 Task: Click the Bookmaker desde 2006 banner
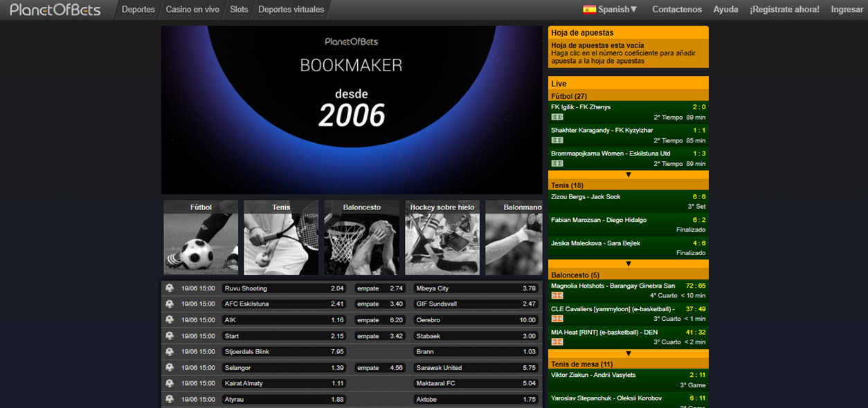tap(352, 110)
